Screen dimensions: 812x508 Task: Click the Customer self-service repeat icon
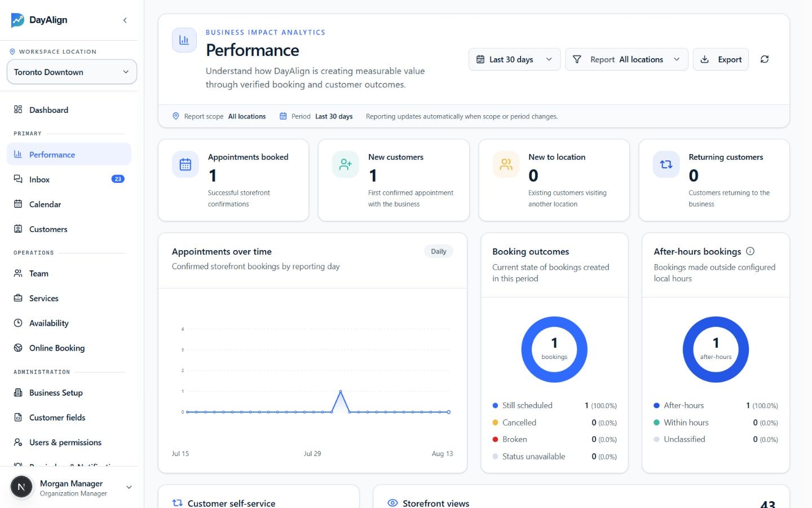178,502
